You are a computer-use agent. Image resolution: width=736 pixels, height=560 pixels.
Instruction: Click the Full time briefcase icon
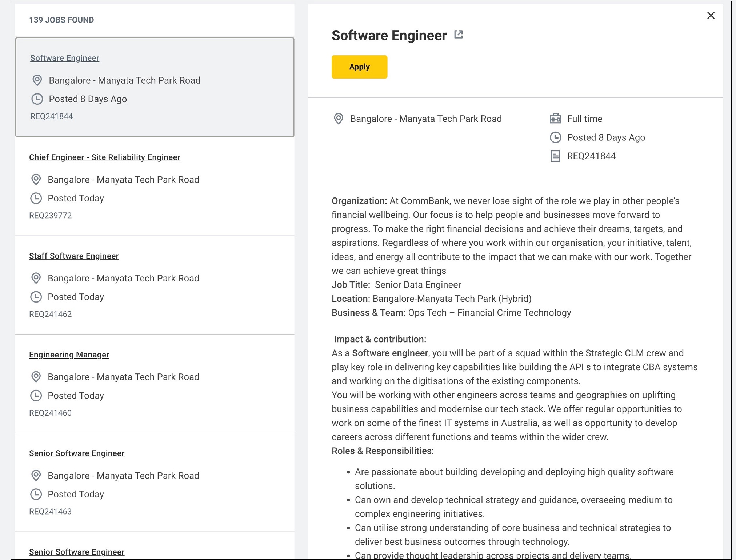[555, 119]
